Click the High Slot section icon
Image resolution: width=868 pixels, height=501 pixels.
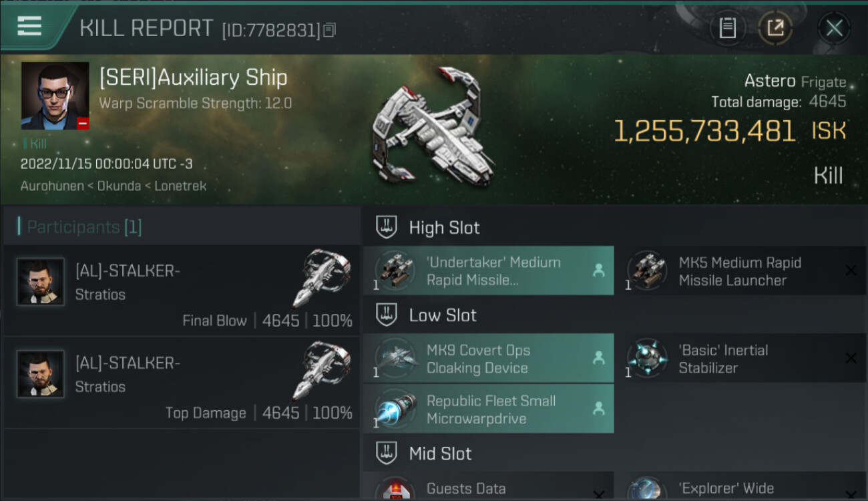coord(387,227)
